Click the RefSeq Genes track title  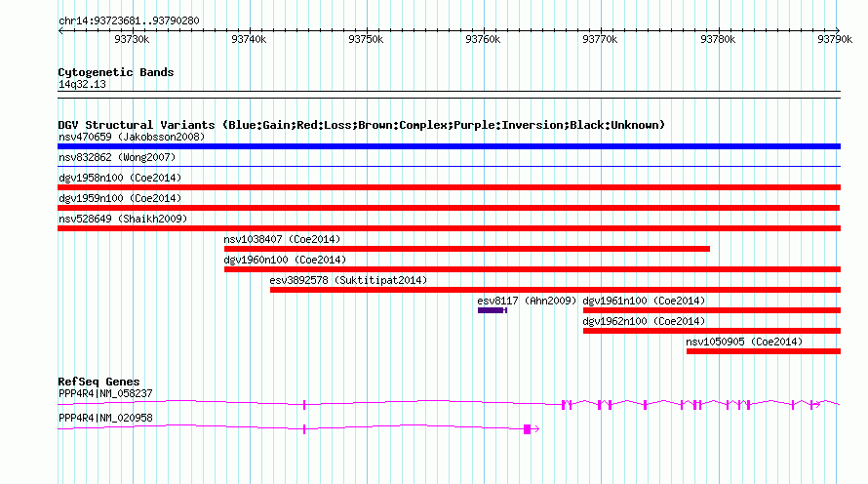(x=99, y=382)
